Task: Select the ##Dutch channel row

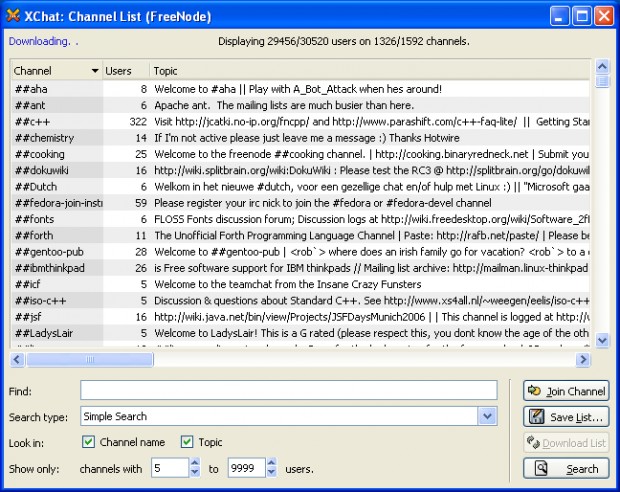Action: 301,186
